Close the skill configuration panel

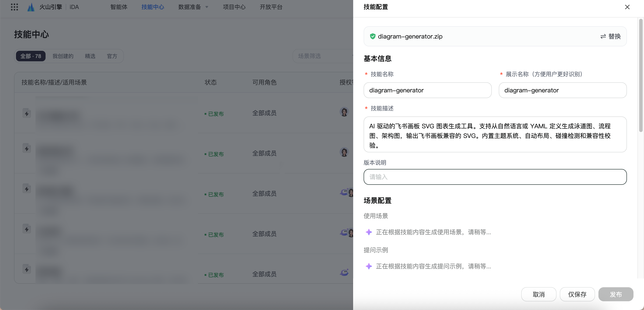627,7
